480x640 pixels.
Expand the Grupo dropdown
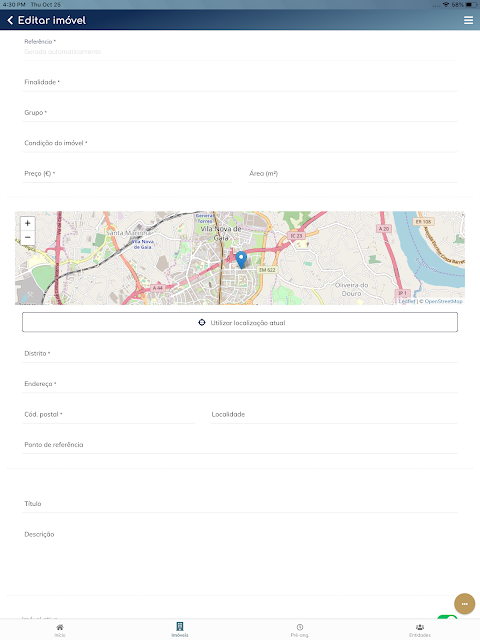pyautogui.click(x=240, y=113)
